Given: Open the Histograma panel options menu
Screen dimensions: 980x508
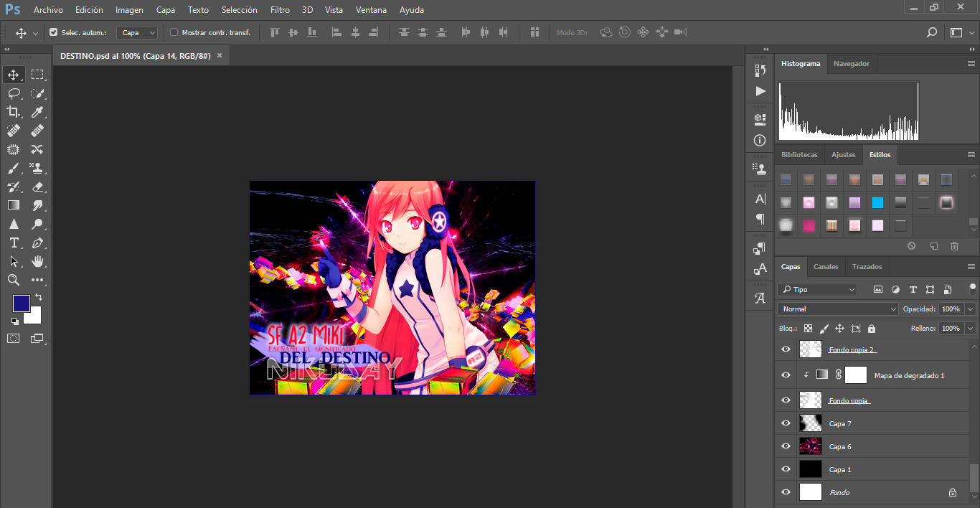Looking at the screenshot, I should click(971, 64).
